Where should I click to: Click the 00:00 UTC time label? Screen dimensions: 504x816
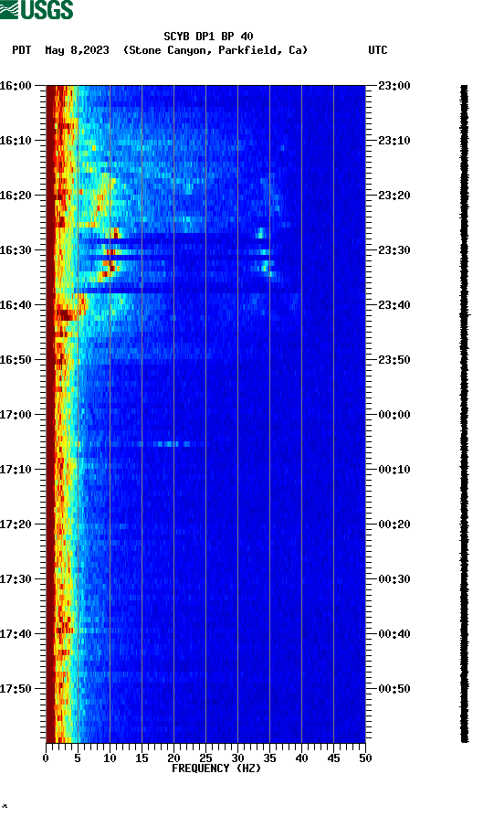pos(394,415)
